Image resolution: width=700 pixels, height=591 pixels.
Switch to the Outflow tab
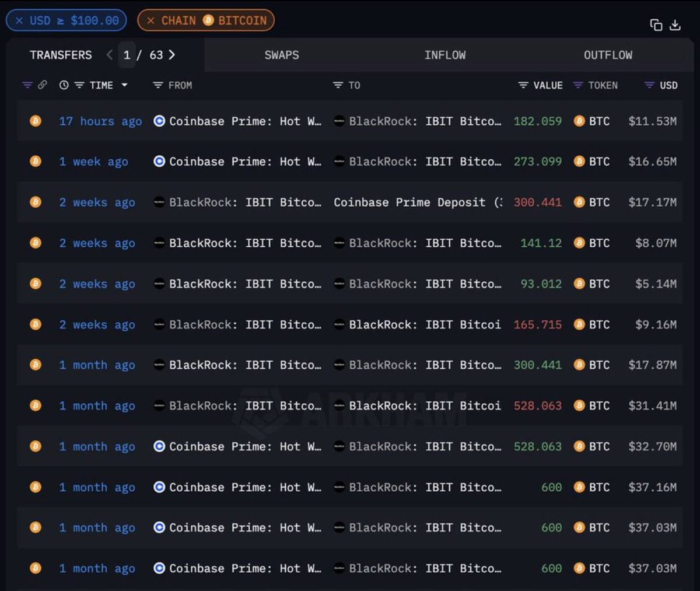[608, 55]
